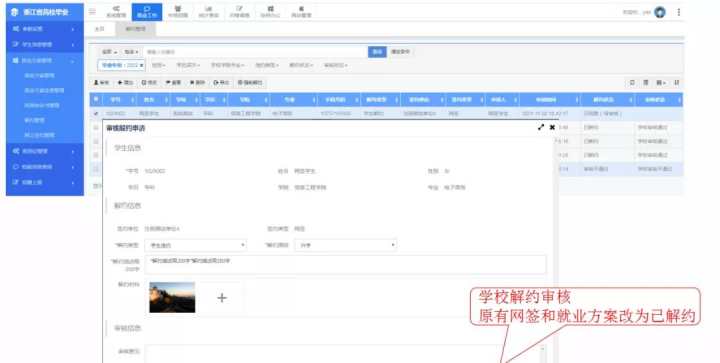Open the second small dropdown left of search input
Image resolution: width=720 pixels, height=363 pixels.
(x=131, y=52)
